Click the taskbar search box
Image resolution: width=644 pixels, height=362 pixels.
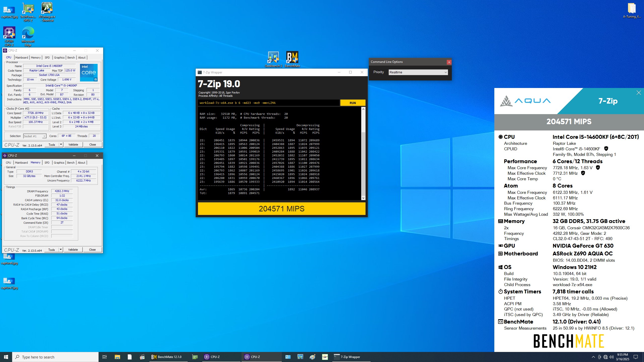point(55,357)
